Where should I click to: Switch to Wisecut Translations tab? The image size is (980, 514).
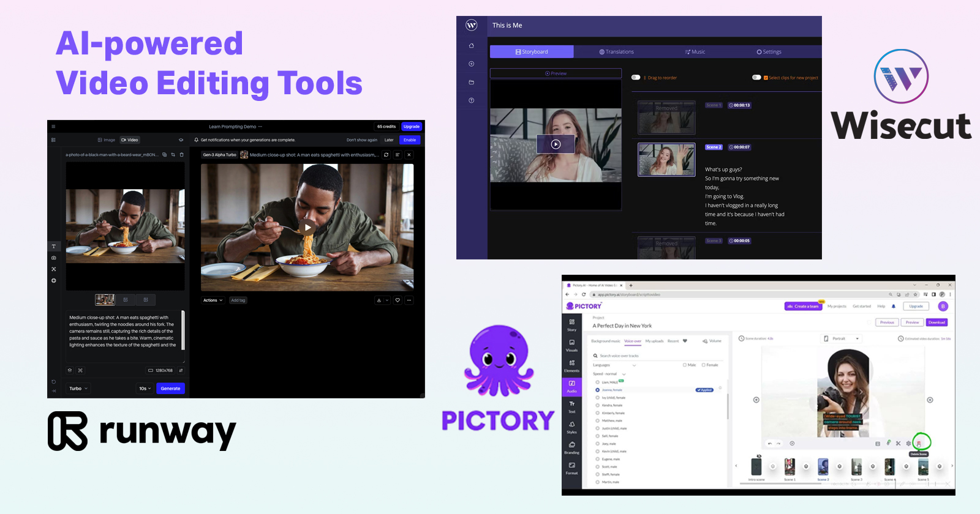tap(616, 52)
